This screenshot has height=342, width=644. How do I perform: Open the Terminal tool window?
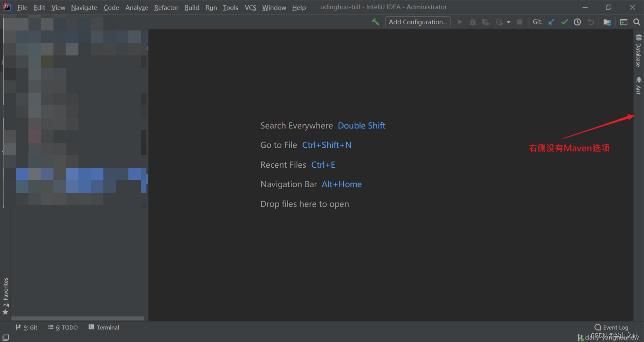[x=104, y=327]
